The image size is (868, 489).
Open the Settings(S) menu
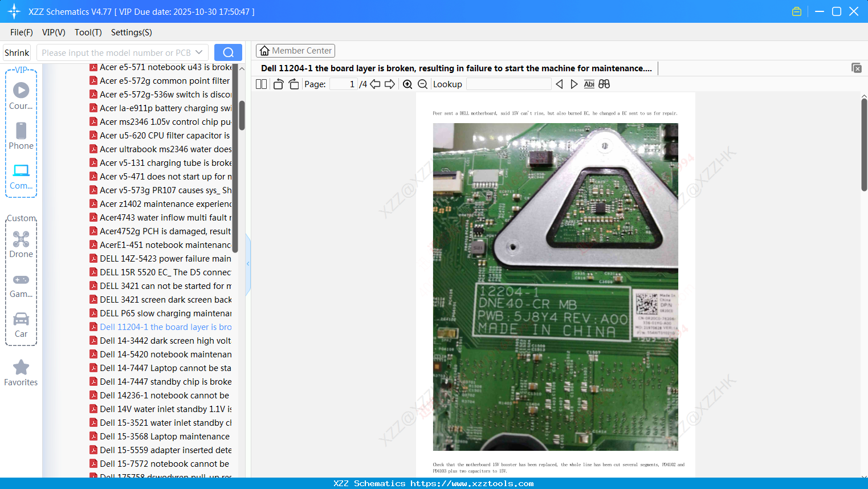coord(132,32)
